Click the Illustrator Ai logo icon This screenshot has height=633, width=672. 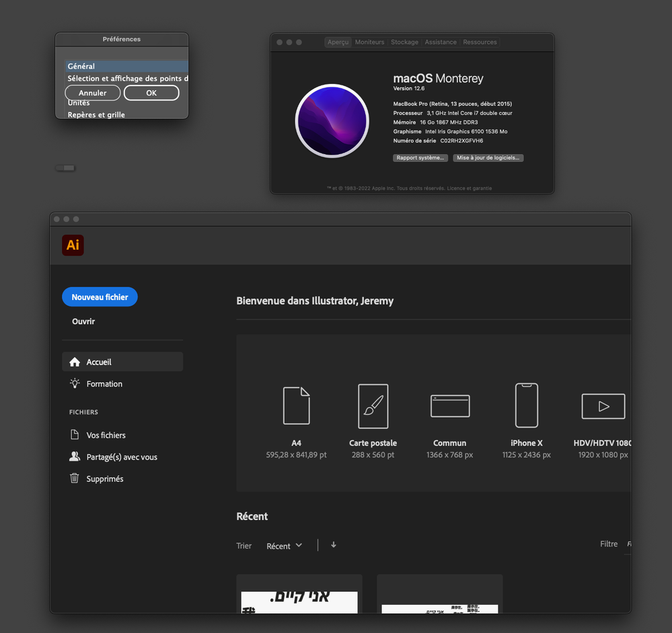pyautogui.click(x=73, y=245)
